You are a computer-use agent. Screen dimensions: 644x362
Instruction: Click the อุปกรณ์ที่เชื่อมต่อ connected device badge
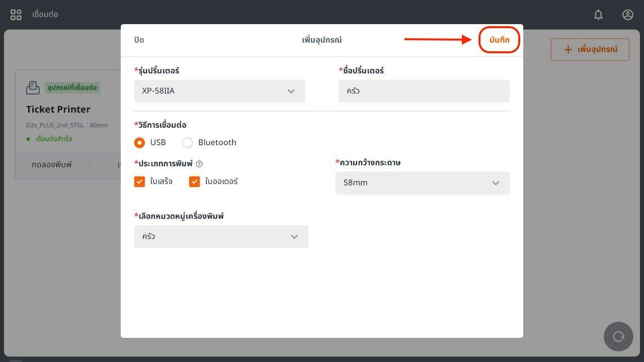72,87
